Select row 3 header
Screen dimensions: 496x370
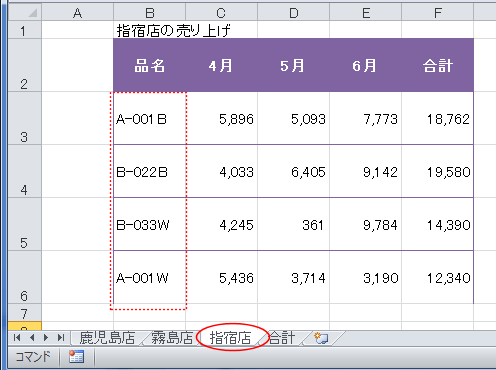click(x=24, y=118)
